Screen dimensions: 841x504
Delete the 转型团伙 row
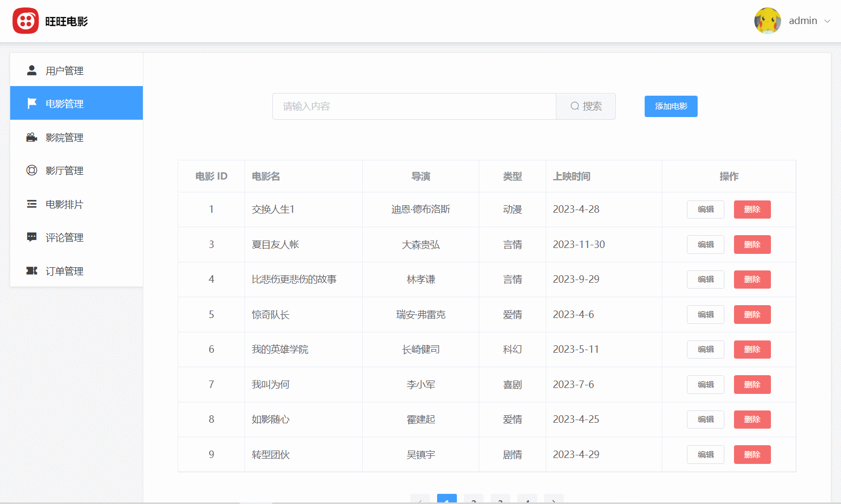(x=752, y=454)
